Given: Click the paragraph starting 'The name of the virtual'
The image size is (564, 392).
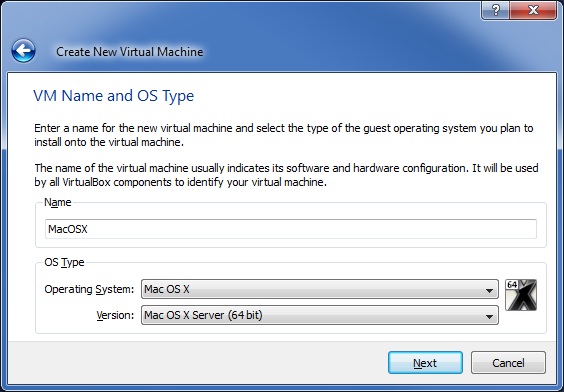Looking at the screenshot, I should point(286,175).
